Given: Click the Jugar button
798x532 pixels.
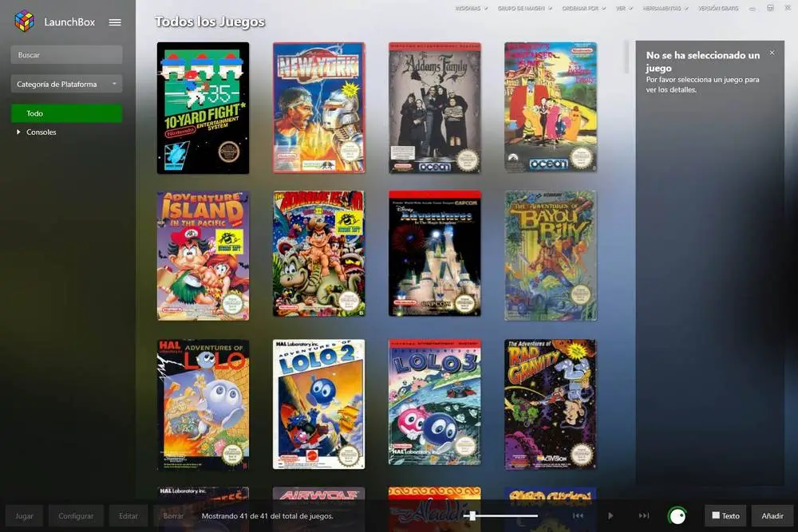Looking at the screenshot, I should click(x=25, y=516).
